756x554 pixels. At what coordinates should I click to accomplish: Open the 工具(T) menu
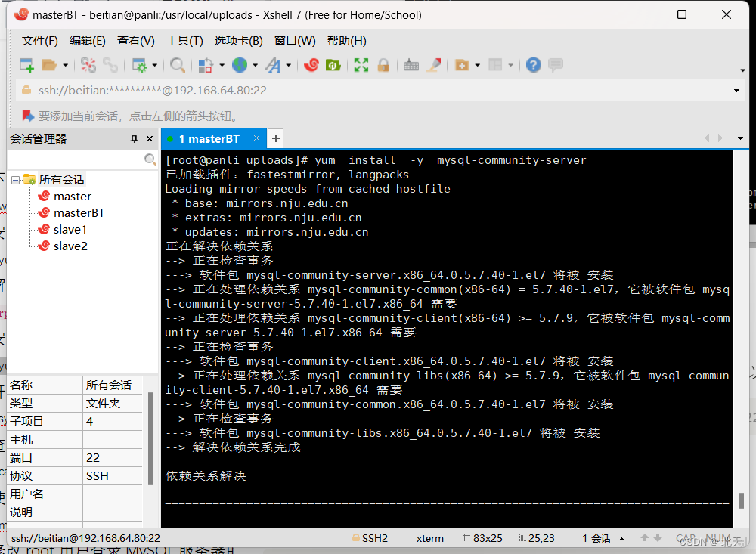pos(184,41)
